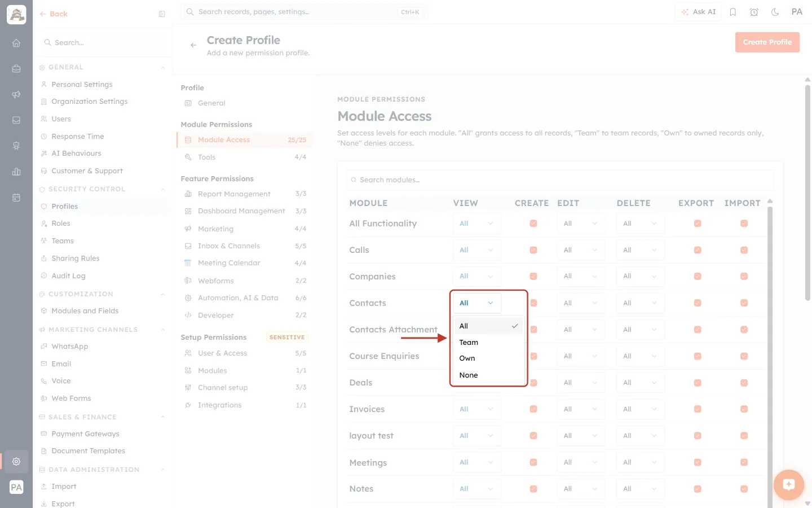Open Edit dropdown for Companies row
The width and height of the screenshot is (812, 508).
[580, 276]
